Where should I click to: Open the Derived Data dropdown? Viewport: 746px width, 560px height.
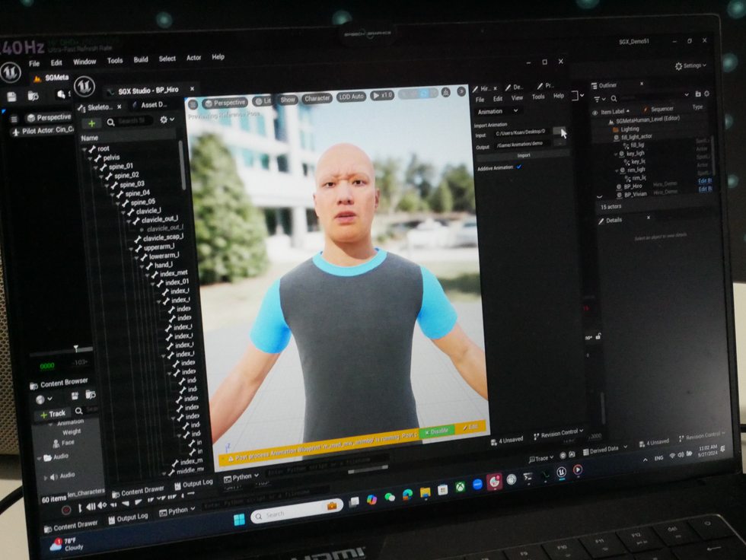click(605, 449)
